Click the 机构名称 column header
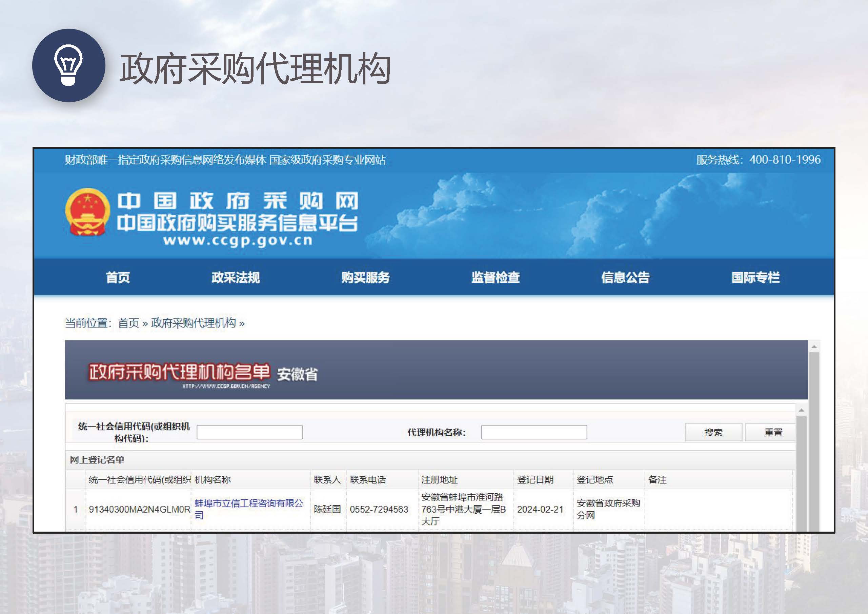 tap(213, 480)
